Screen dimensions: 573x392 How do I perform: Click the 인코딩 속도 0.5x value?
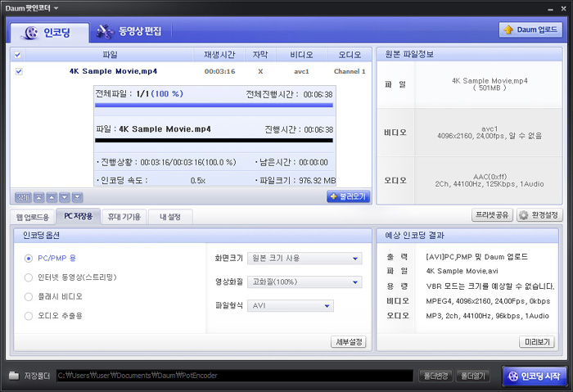click(x=198, y=181)
